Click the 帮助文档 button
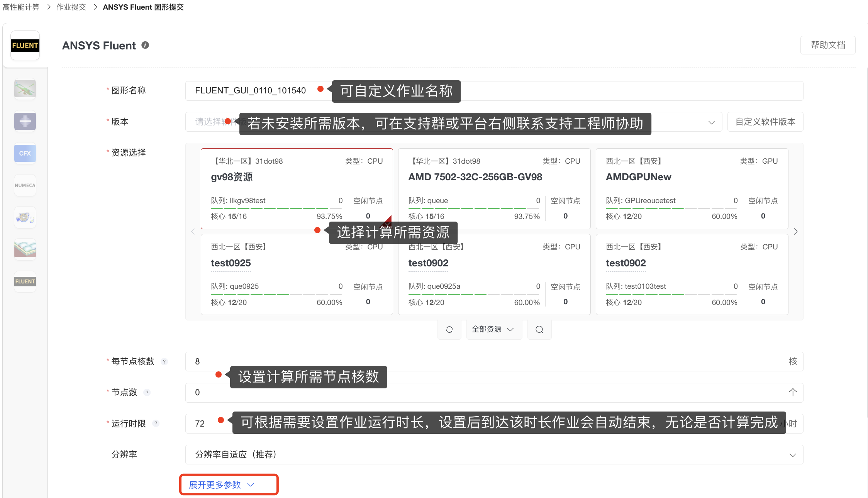The image size is (868, 498). (x=827, y=45)
